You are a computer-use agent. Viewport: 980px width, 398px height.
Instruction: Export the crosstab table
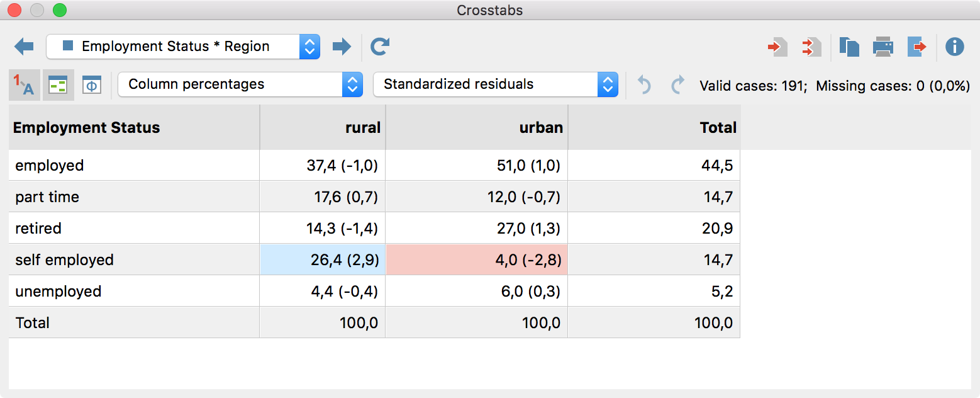[x=917, y=47]
